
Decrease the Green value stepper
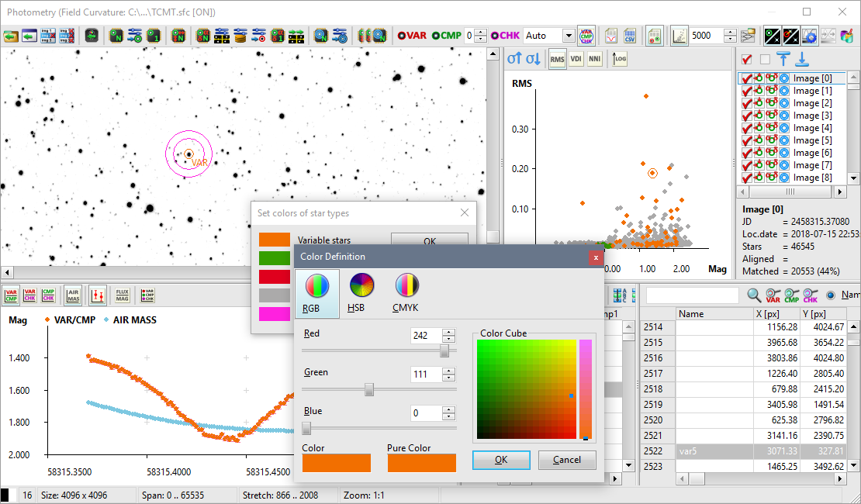click(x=449, y=378)
